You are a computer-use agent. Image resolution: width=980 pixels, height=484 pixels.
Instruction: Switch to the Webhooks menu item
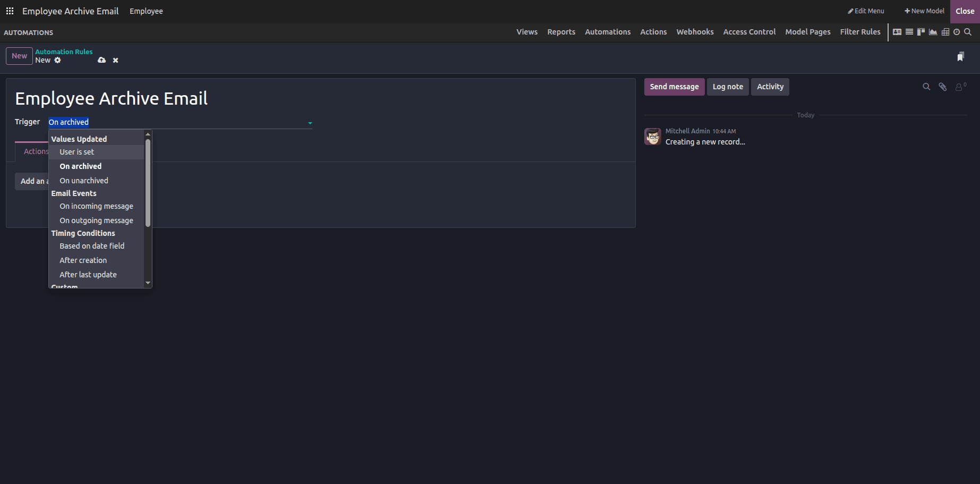(695, 32)
